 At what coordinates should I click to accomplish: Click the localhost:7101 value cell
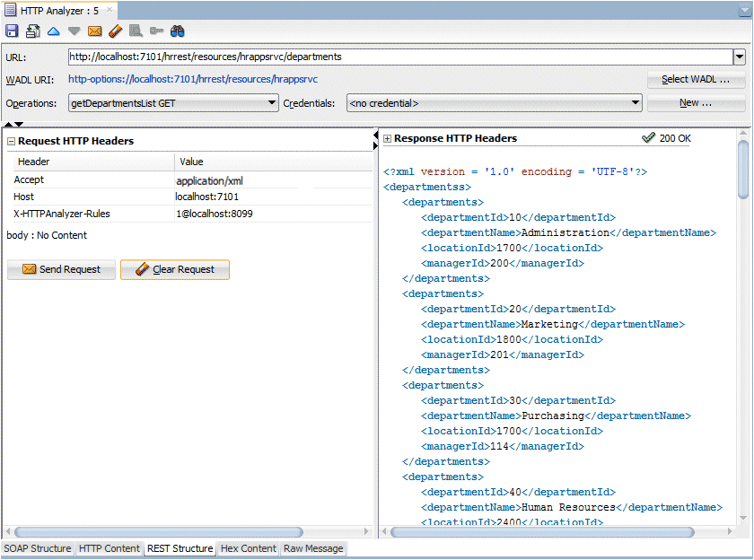tap(206, 197)
